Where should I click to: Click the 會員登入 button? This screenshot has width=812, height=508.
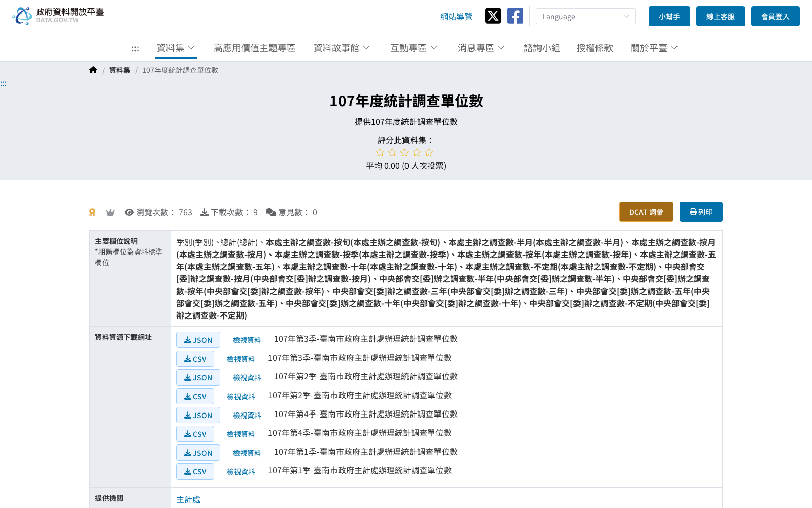[x=775, y=16]
